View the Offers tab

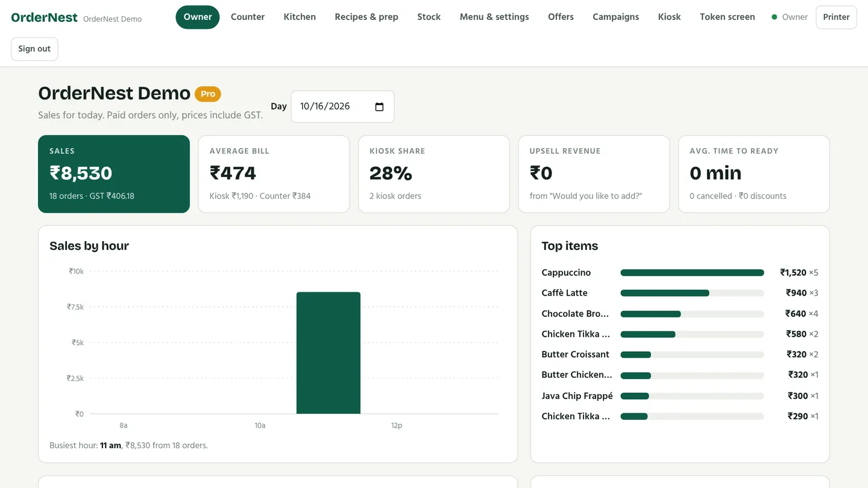pos(561,17)
